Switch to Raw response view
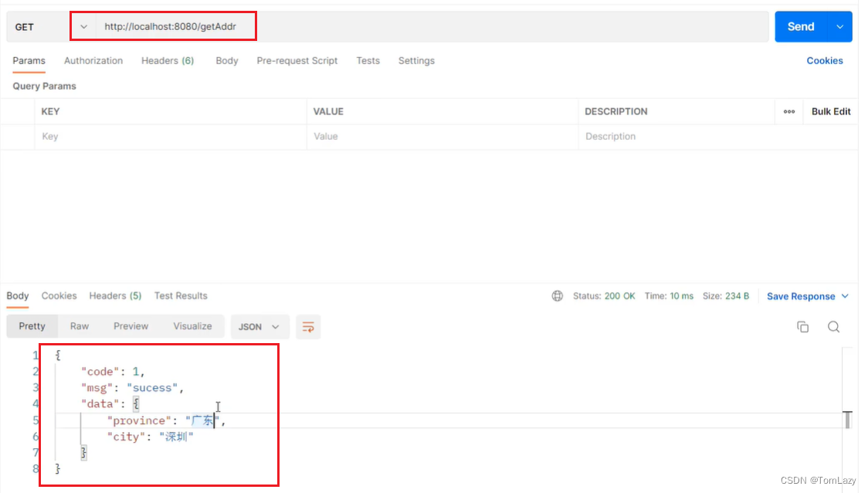Image resolution: width=868 pixels, height=493 pixels. 79,326
